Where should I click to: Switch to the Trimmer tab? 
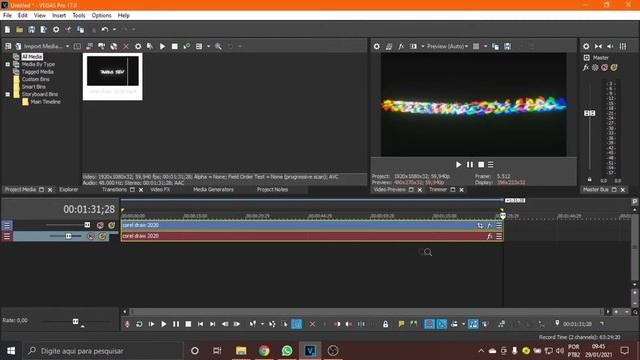click(x=438, y=190)
